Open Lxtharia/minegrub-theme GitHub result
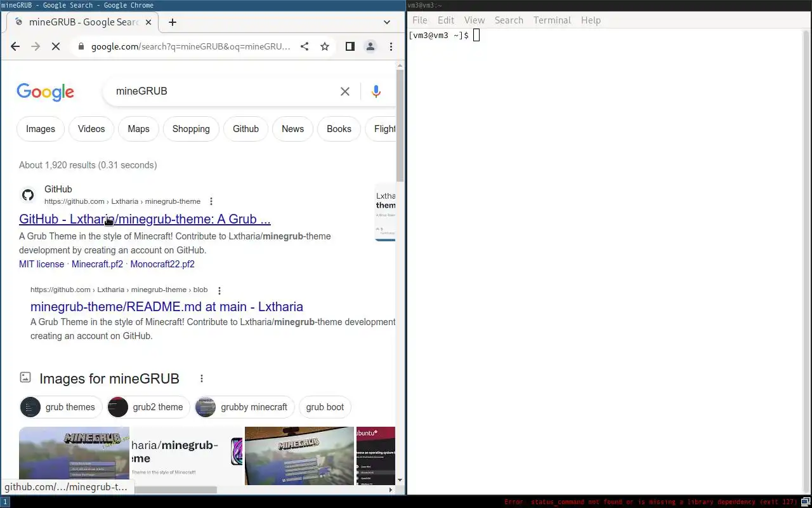This screenshot has height=508, width=812. 145,219
